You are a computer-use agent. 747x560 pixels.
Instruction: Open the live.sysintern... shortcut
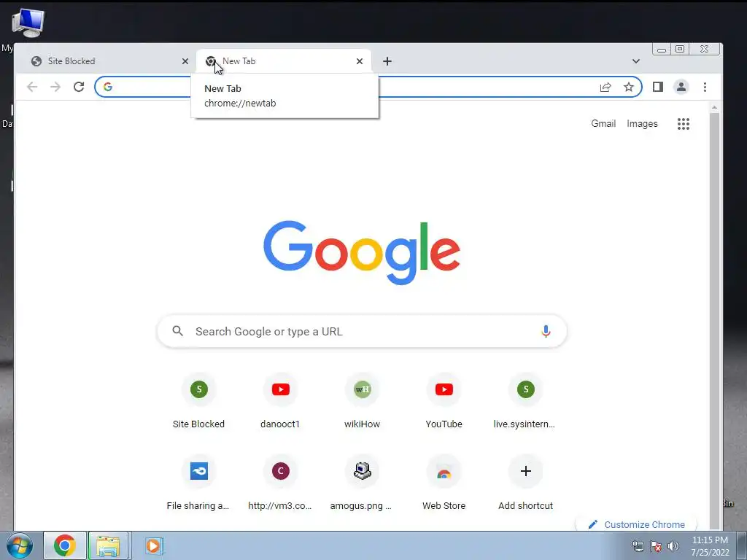[x=525, y=402]
